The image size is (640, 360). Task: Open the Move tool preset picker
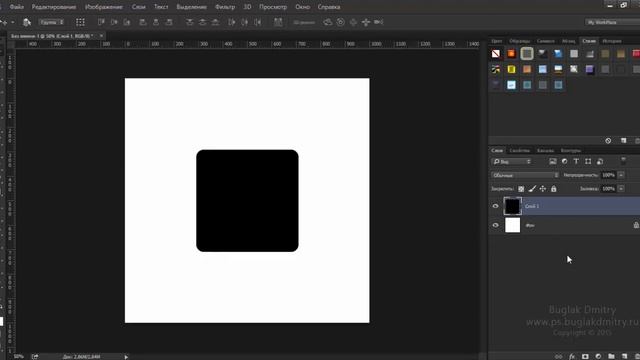click(x=13, y=22)
